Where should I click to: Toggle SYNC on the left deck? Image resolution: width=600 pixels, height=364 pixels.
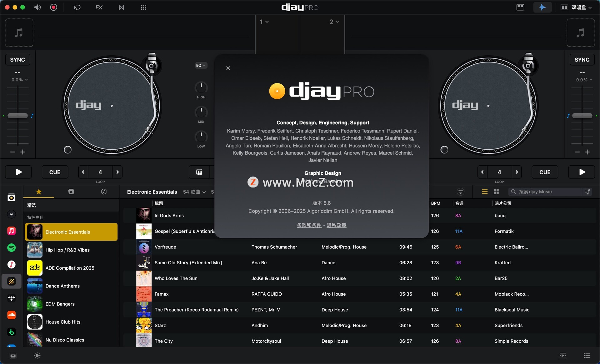pyautogui.click(x=17, y=60)
